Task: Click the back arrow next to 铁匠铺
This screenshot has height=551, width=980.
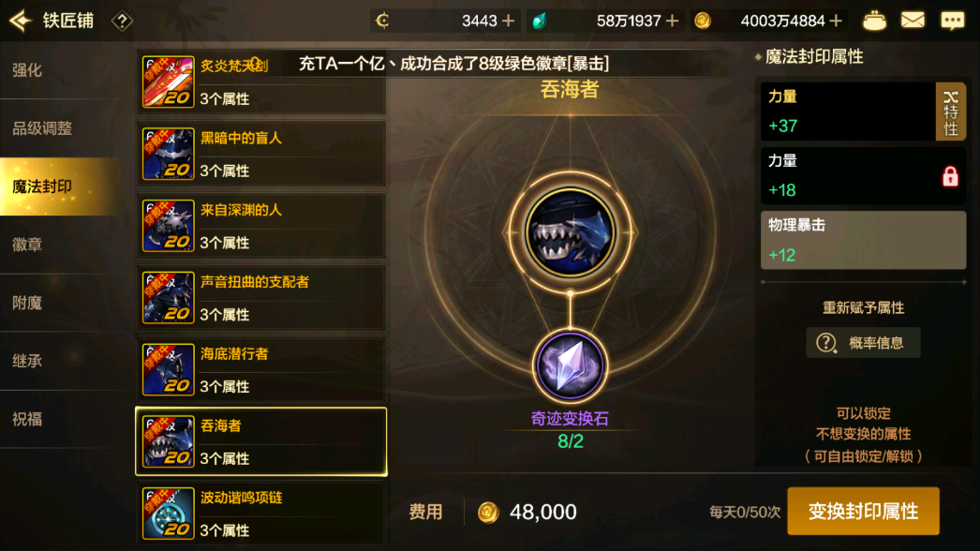Action: coord(20,21)
